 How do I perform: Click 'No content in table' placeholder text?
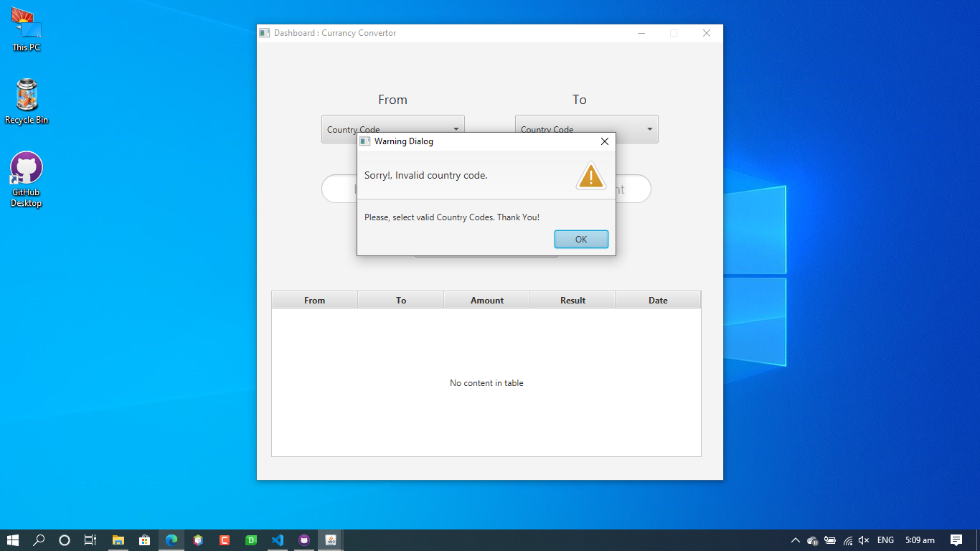[x=486, y=383]
